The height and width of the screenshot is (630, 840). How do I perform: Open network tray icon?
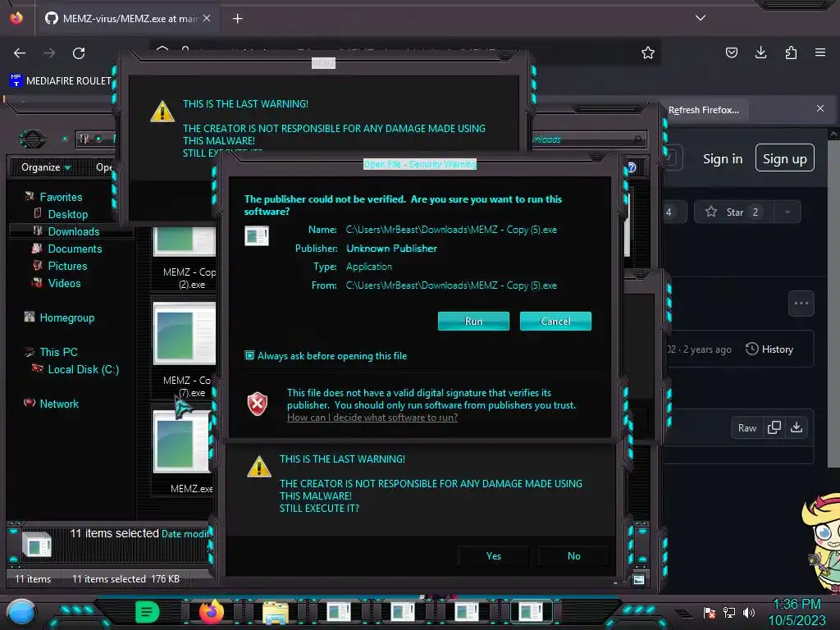(x=728, y=612)
